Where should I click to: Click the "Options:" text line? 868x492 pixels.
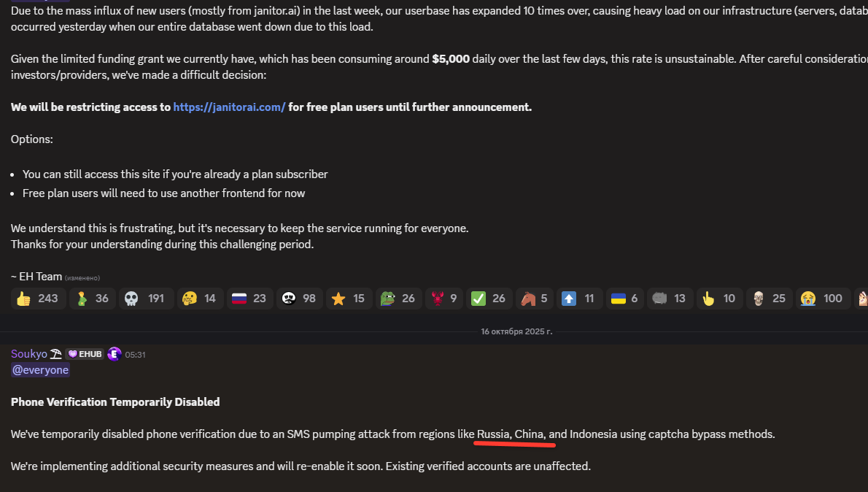tap(32, 139)
